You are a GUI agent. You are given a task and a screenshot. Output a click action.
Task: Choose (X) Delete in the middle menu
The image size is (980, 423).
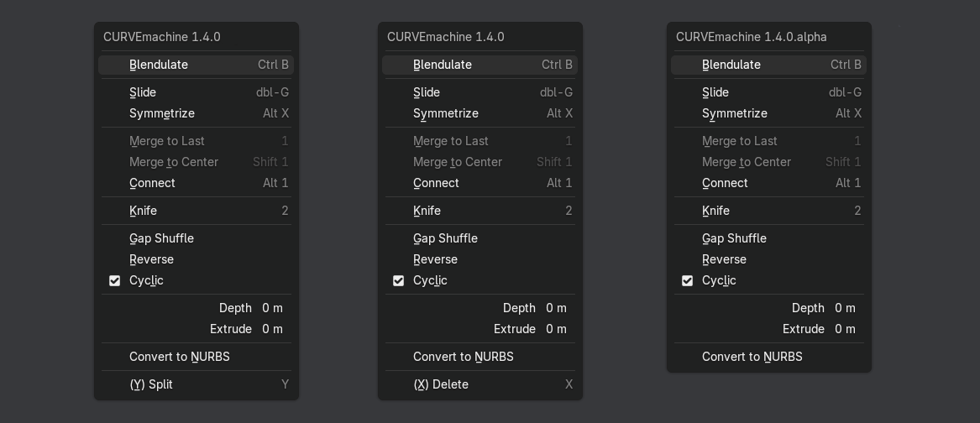[x=480, y=384]
